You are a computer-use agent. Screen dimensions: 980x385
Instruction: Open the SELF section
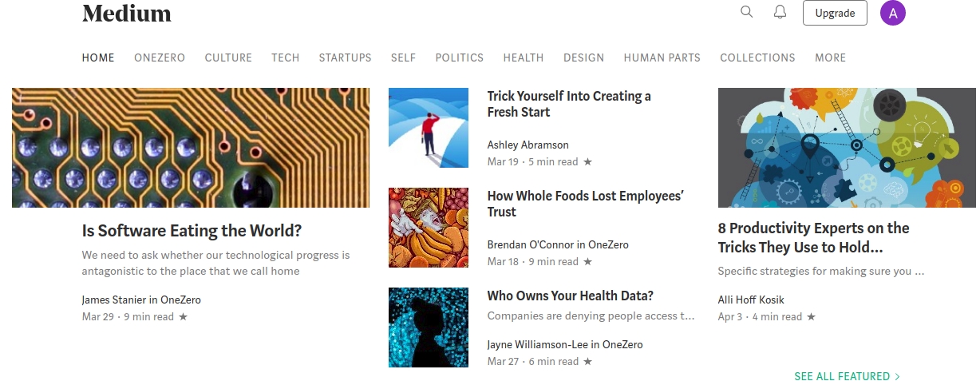point(403,58)
